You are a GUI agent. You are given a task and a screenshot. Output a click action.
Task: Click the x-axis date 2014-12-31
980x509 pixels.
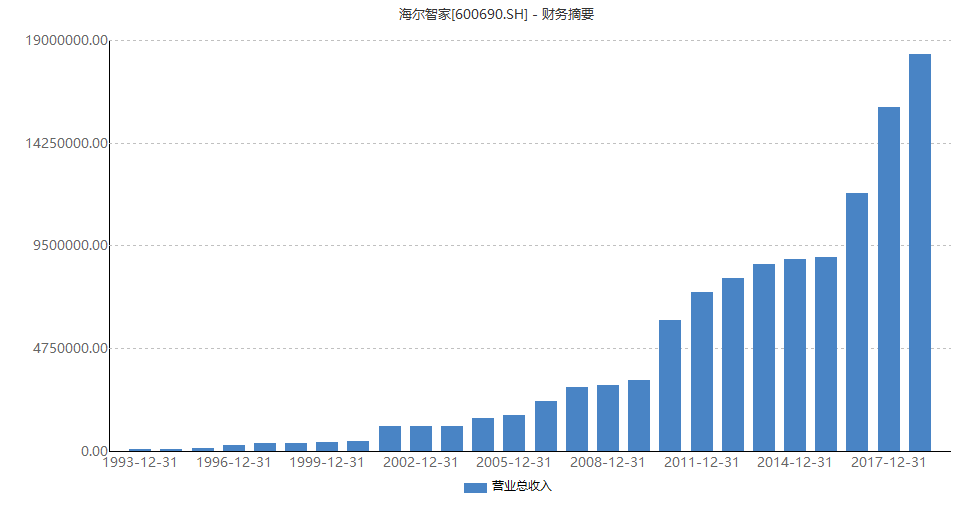795,463
